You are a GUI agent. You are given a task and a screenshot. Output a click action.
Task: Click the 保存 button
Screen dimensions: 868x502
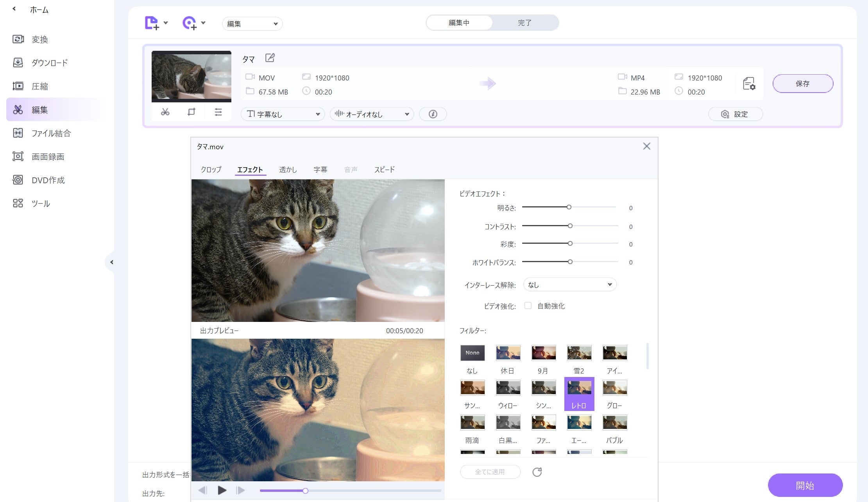coord(802,84)
